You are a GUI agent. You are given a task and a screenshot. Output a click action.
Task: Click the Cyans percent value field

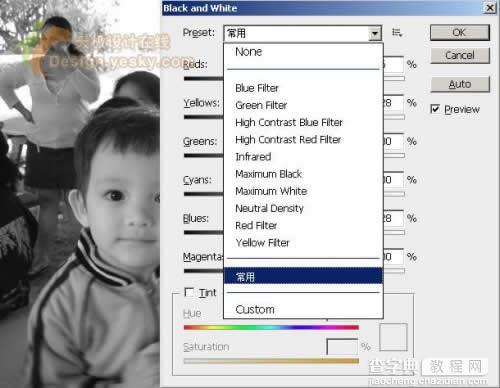[x=393, y=180]
